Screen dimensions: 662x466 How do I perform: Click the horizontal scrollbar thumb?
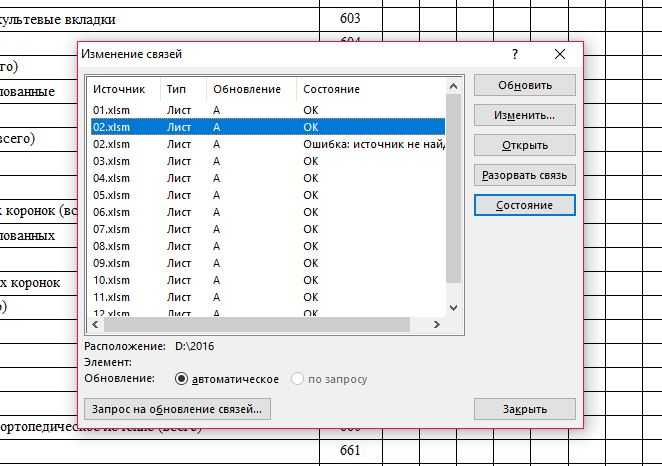click(x=257, y=324)
